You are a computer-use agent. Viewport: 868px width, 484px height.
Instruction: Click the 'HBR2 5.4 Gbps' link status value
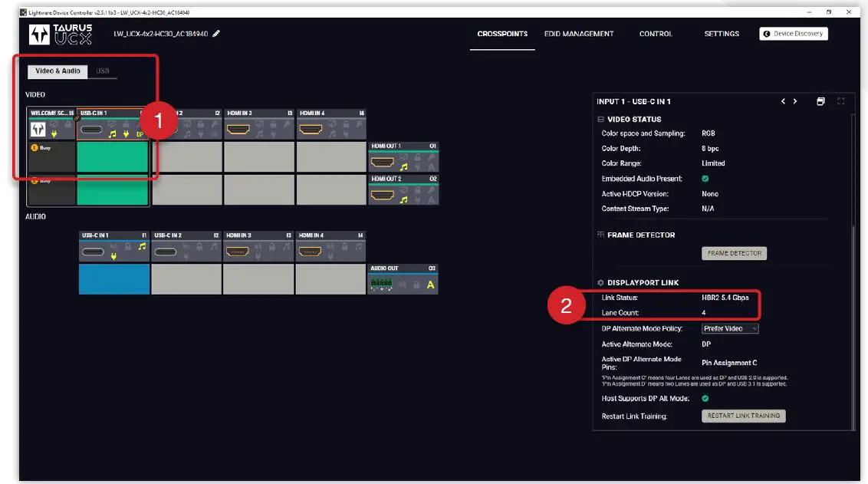tap(725, 298)
